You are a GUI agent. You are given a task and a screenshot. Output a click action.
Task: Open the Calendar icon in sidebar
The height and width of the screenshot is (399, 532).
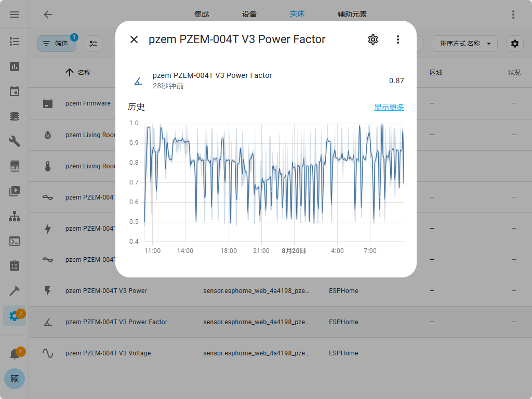click(x=15, y=91)
